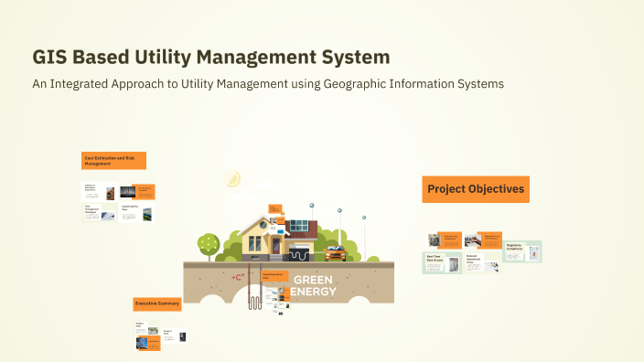Click the rooftop solar panel illustration

(299, 225)
